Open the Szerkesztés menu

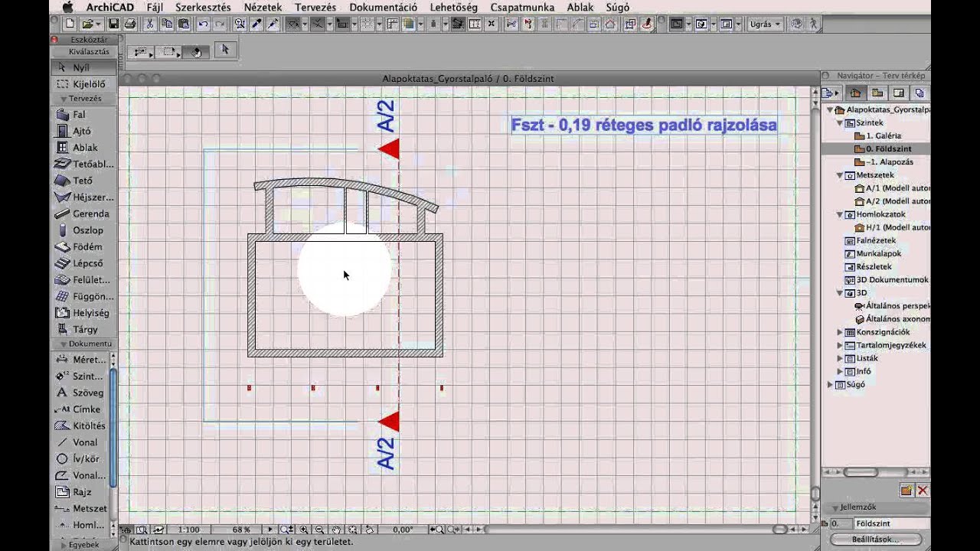(203, 7)
